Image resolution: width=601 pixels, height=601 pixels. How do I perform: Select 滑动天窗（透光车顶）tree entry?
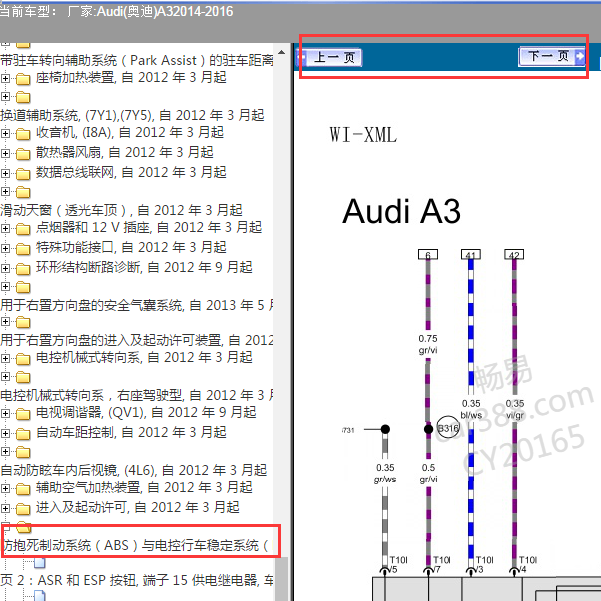click(x=121, y=210)
